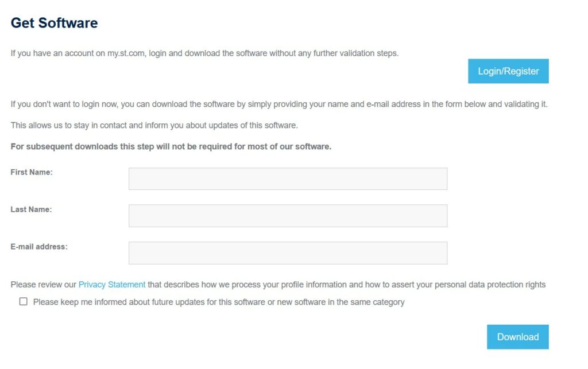Image resolution: width=588 pixels, height=369 pixels.
Task: Click the "Please keep me informed" checkbox label
Action: coord(219,302)
